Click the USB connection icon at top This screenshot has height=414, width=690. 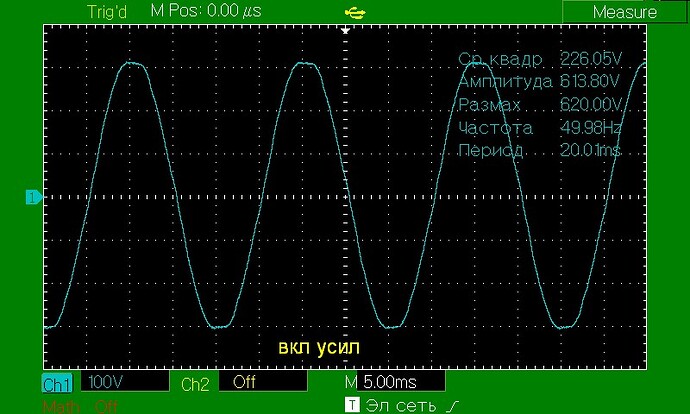pyautogui.click(x=355, y=13)
